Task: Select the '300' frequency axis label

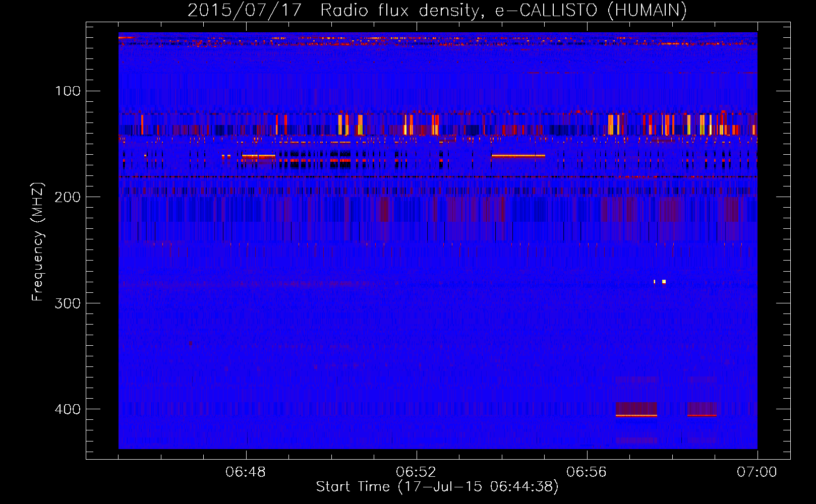Action: (68, 303)
